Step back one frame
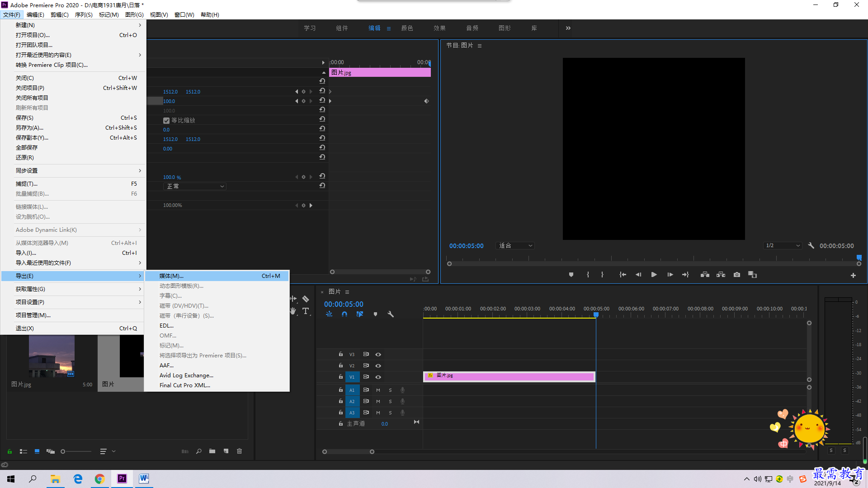 638,275
